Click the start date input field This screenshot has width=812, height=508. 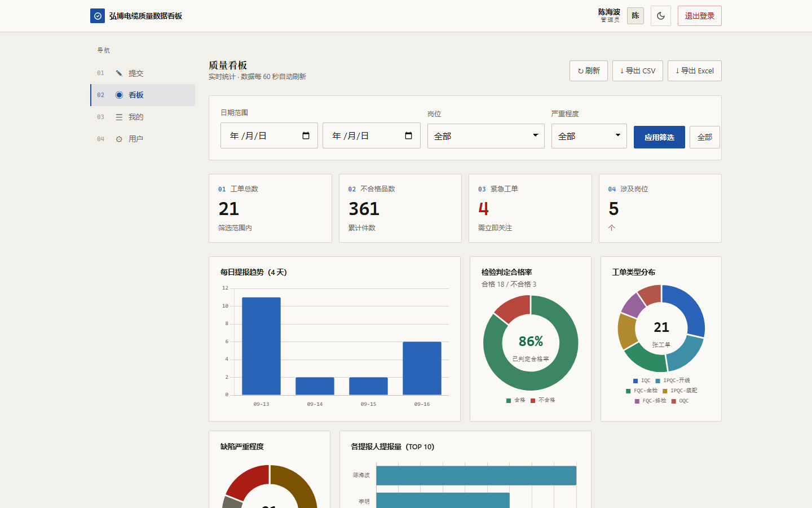pos(269,135)
